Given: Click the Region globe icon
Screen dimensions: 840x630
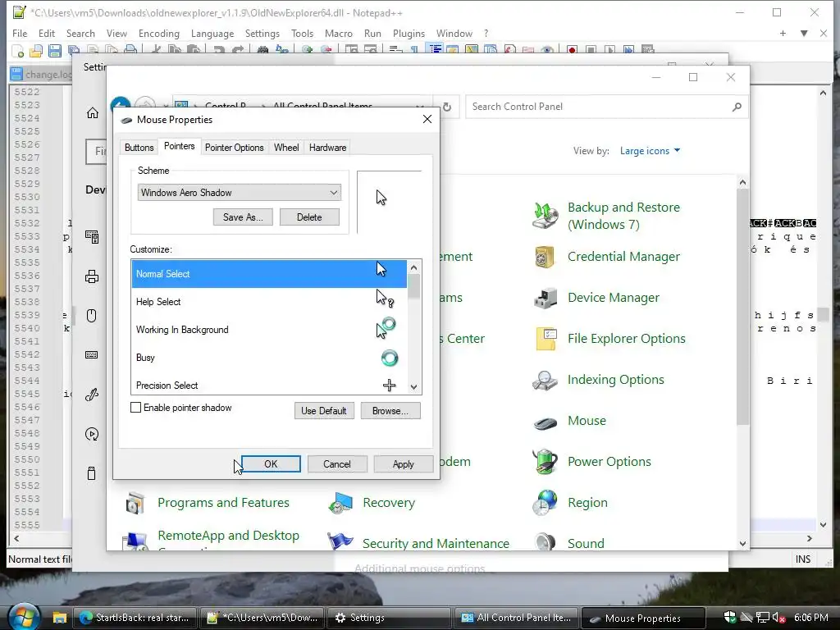Looking at the screenshot, I should (x=546, y=503).
